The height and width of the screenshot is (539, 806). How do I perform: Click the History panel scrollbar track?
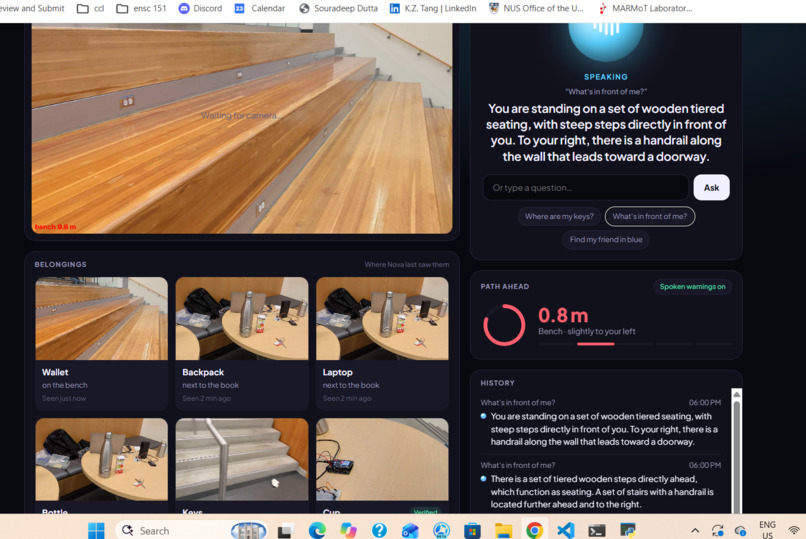tap(737, 457)
